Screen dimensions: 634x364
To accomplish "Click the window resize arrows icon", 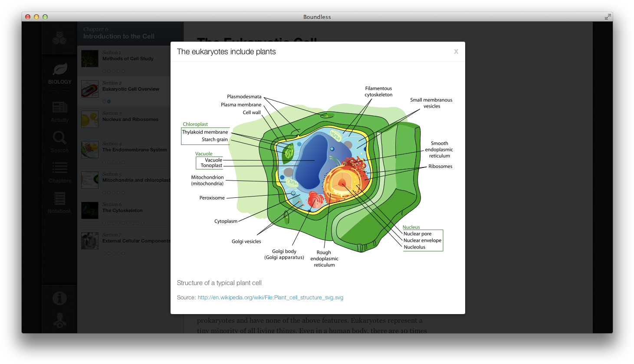I will (x=607, y=17).
